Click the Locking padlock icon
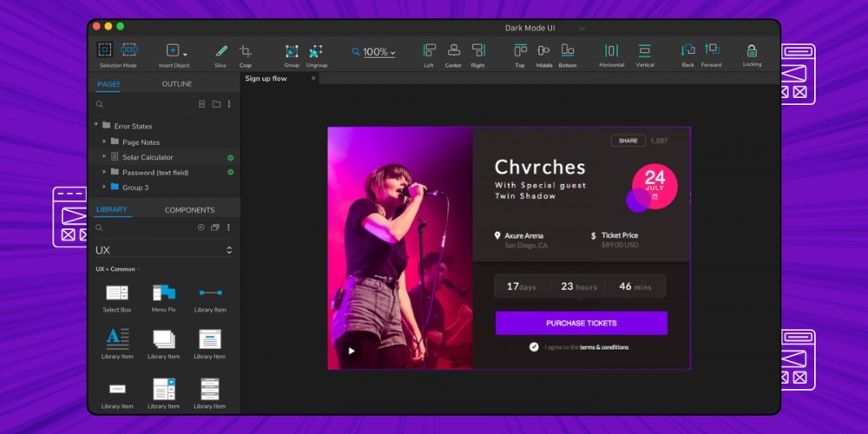The height and width of the screenshot is (434, 868). point(752,51)
